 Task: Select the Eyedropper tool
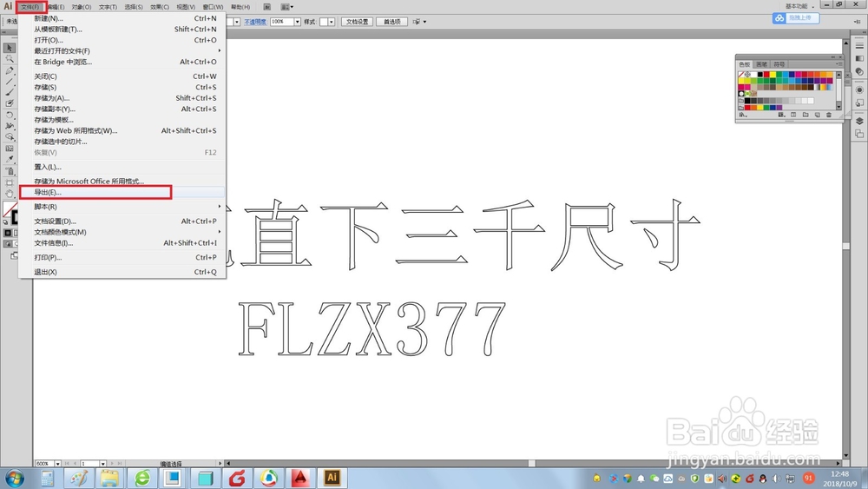click(x=10, y=160)
